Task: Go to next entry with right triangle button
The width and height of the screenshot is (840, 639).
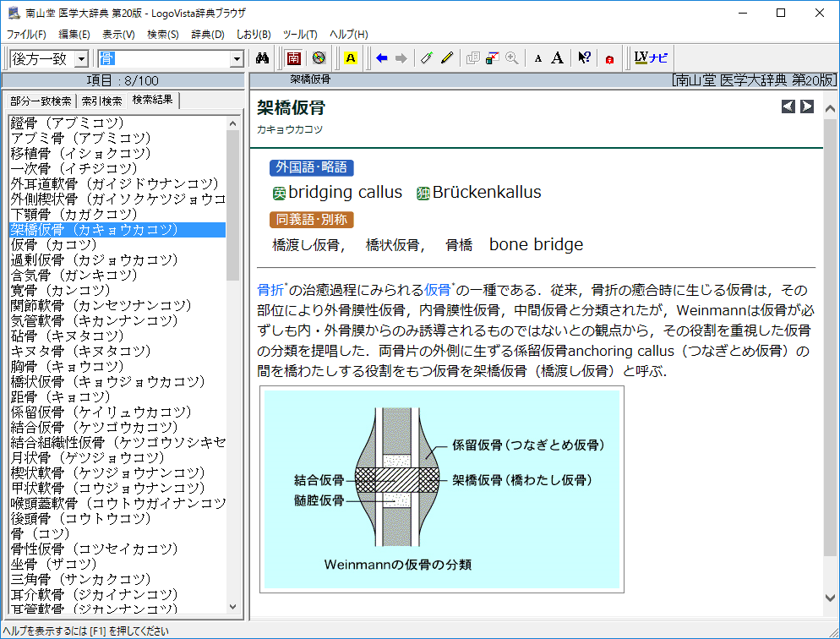Action: point(807,106)
